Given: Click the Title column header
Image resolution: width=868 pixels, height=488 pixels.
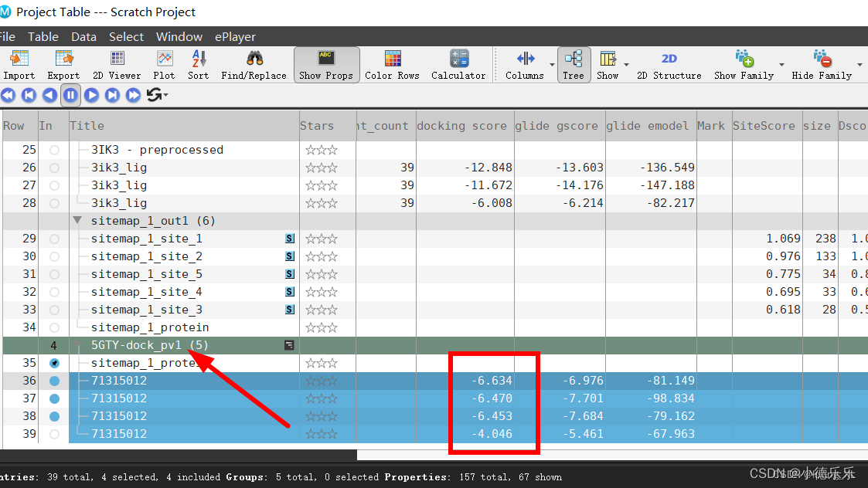Looking at the screenshot, I should tap(184, 126).
